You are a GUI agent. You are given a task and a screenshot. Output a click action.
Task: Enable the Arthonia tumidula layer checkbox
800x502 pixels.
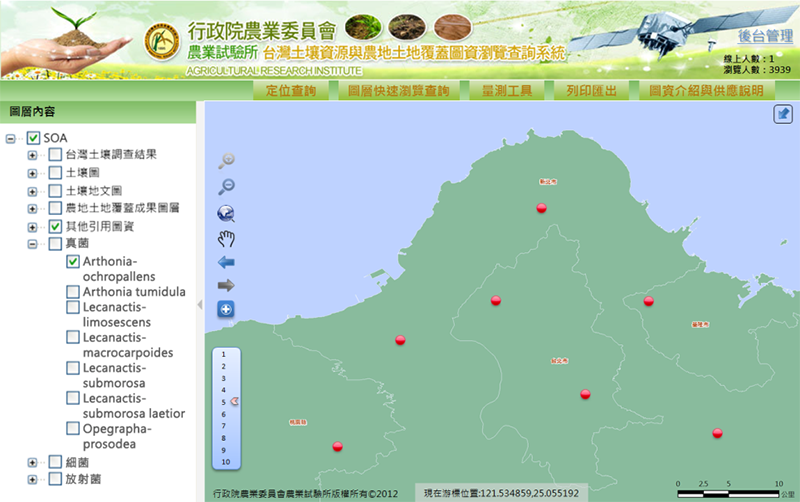tap(73, 292)
